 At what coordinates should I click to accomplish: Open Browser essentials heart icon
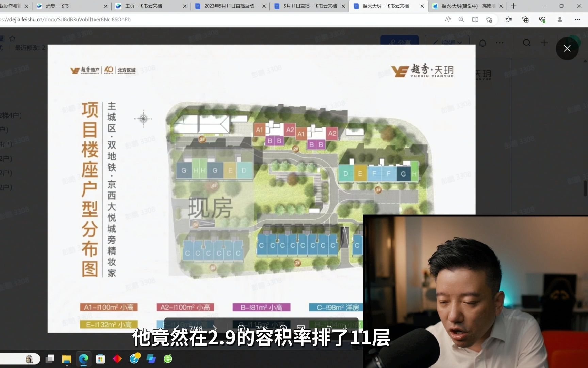click(x=542, y=20)
